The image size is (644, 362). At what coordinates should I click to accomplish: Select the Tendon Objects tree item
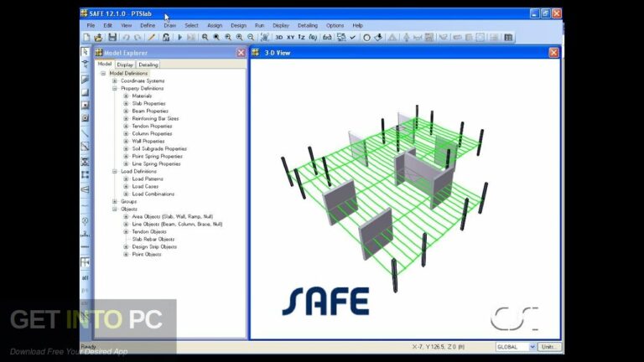149,231
